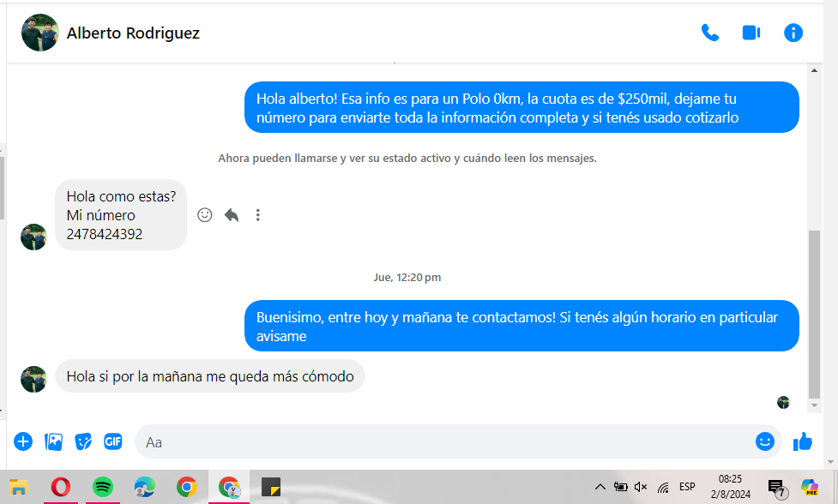The image size is (838, 504).
Task: Attach a photo or file
Action: [x=53, y=442]
